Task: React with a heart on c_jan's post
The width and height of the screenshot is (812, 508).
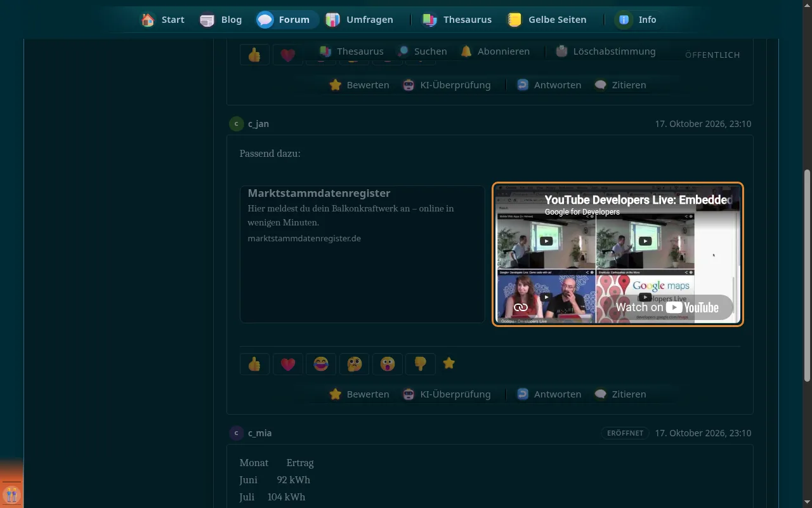Action: tap(287, 364)
